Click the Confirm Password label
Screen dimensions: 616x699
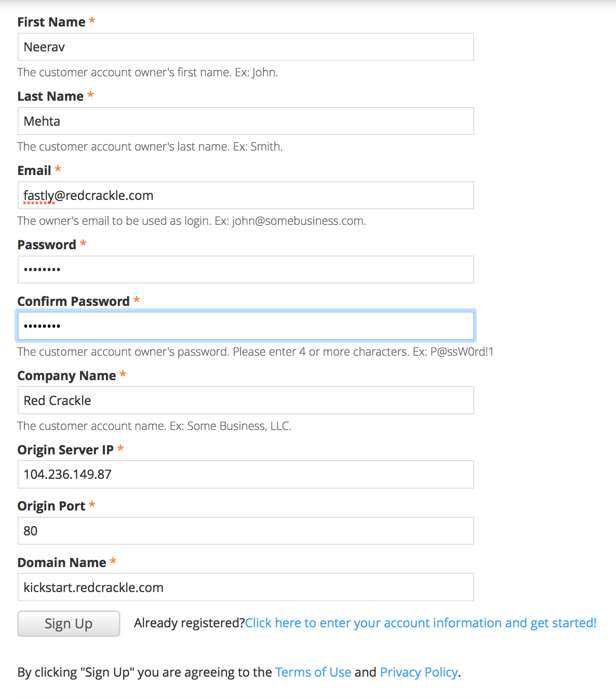[x=73, y=301]
